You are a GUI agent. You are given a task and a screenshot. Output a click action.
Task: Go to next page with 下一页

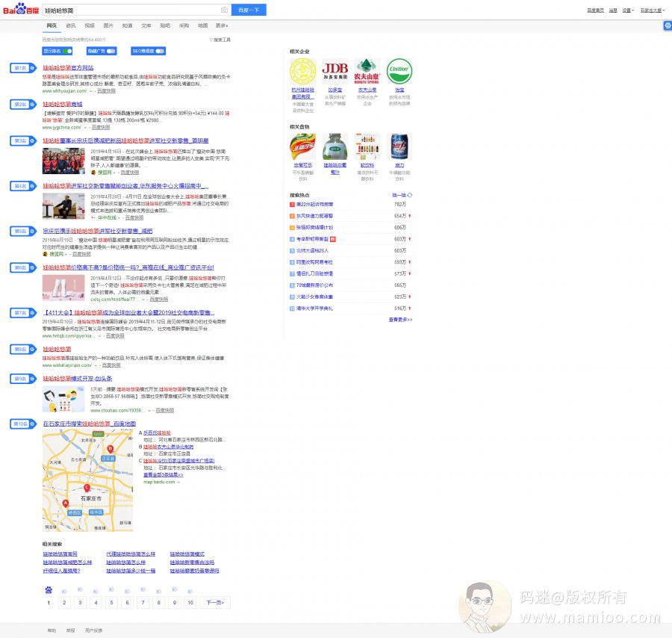(214, 602)
